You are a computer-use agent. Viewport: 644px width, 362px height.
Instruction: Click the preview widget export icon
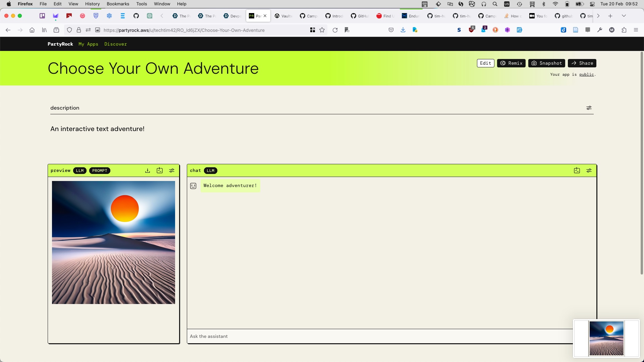point(160,171)
